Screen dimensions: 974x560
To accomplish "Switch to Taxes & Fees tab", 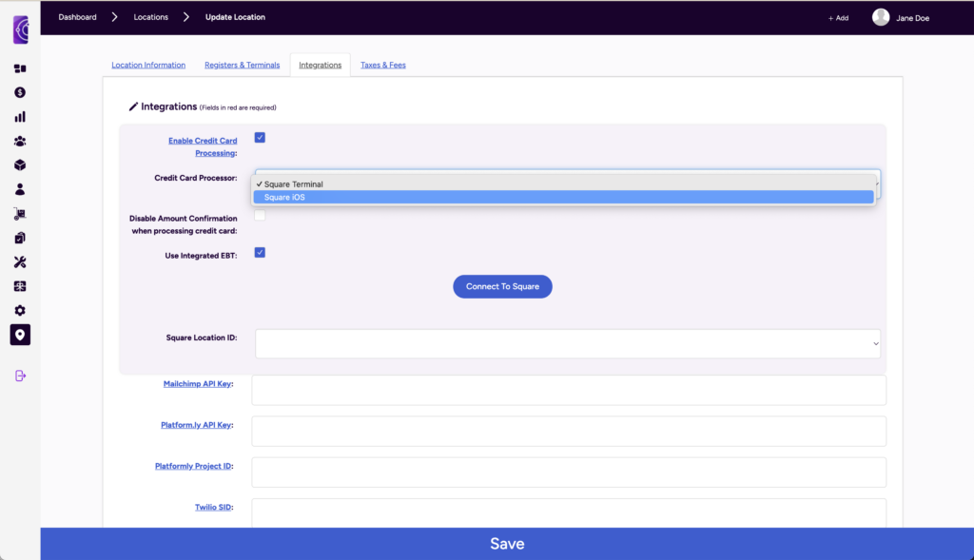I will pyautogui.click(x=383, y=66).
